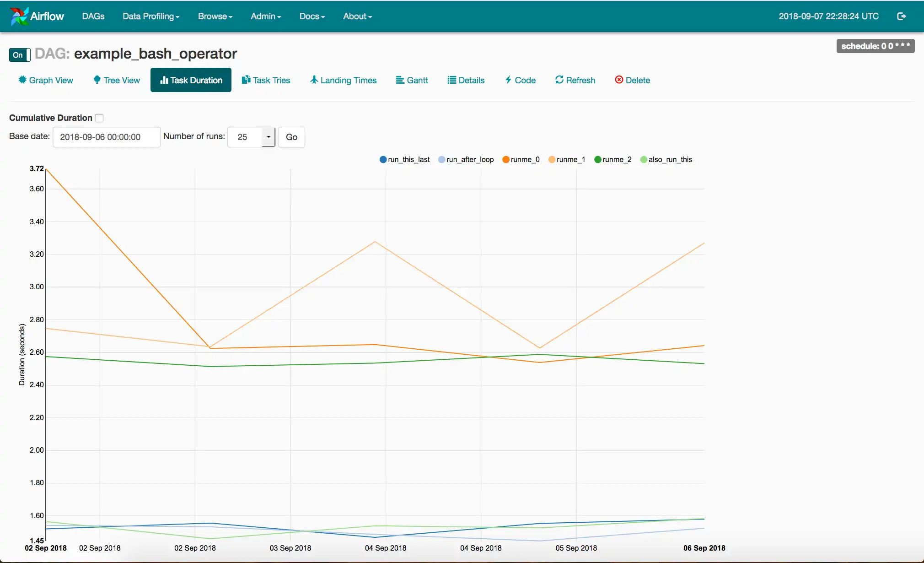Select the Details tab
924x563 pixels.
[x=471, y=80]
